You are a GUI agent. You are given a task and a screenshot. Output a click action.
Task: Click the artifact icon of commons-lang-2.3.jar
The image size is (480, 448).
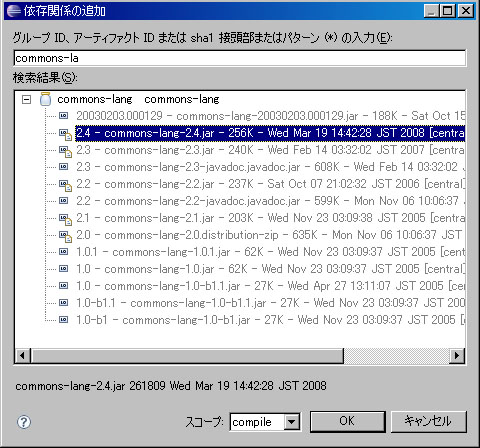pos(65,151)
